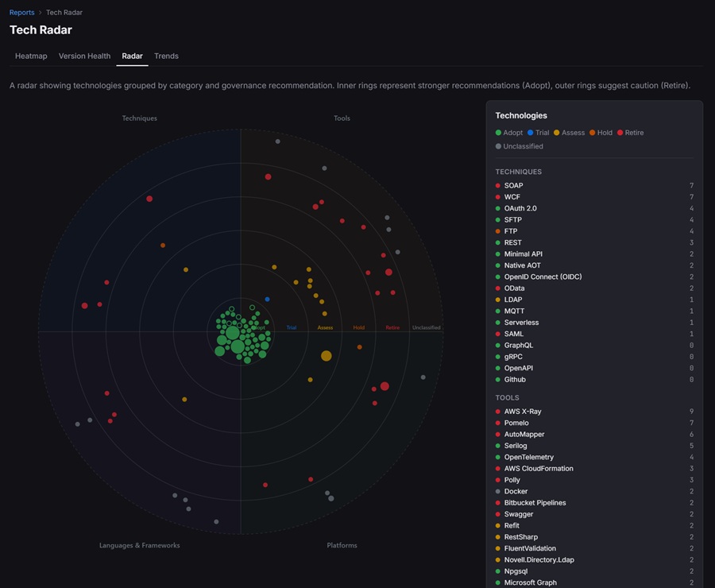Screen dimensions: 715x588
Task: Select RestSharp in the Tools list
Action: tap(594, 537)
